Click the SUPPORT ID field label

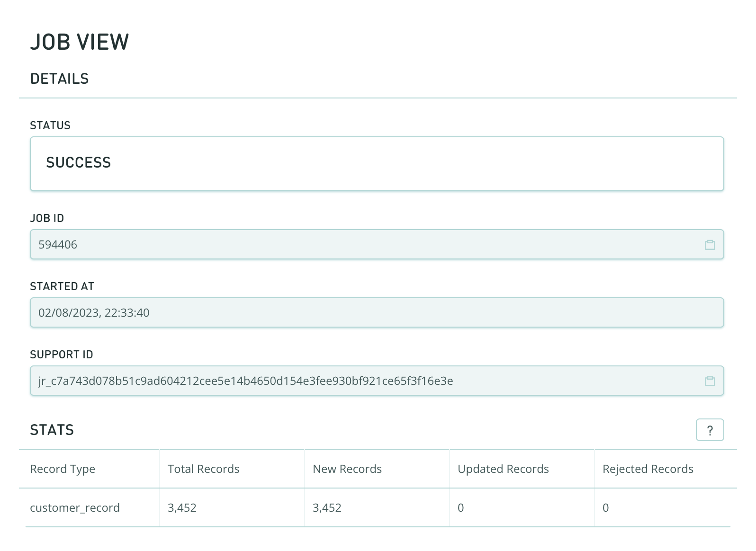(62, 355)
